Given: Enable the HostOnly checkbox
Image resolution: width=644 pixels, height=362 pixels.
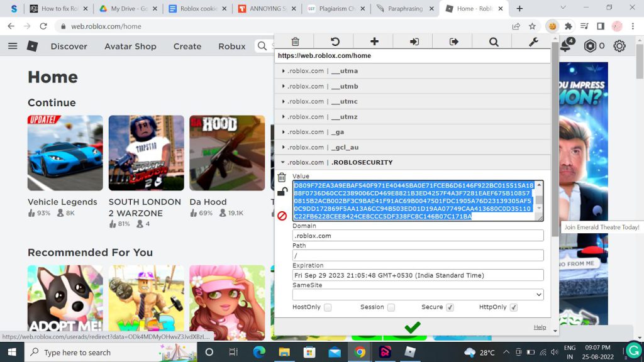Looking at the screenshot, I should pos(329,307).
